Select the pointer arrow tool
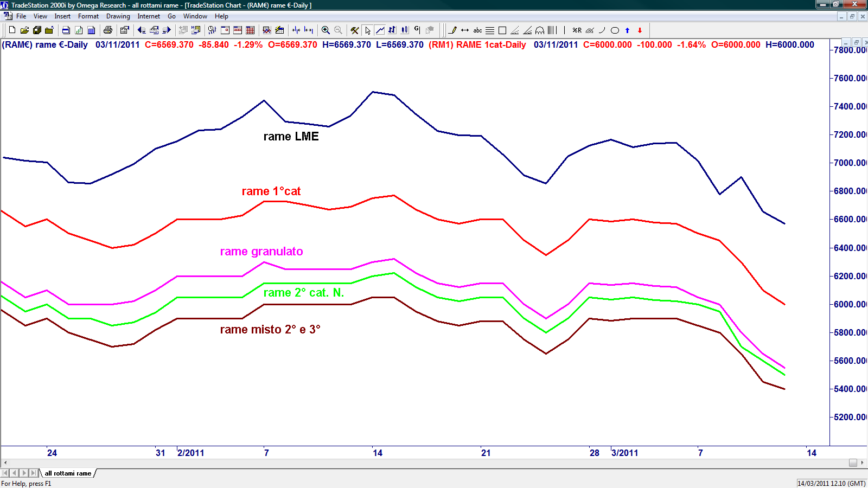This screenshot has width=868, height=488. click(x=368, y=30)
